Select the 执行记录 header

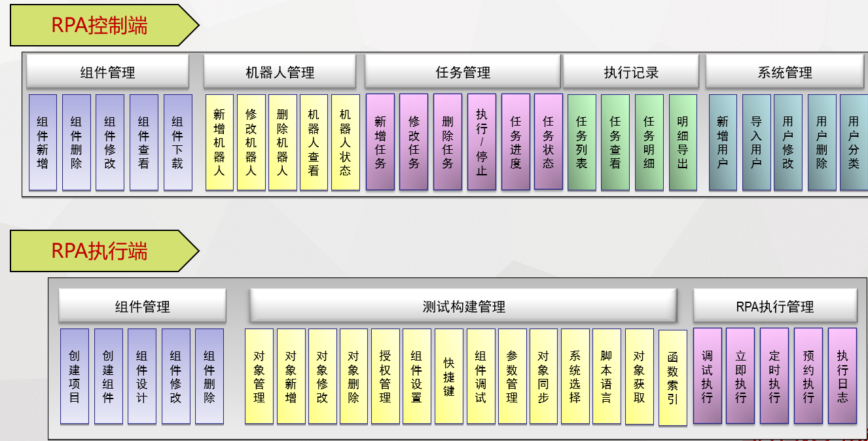pos(631,72)
